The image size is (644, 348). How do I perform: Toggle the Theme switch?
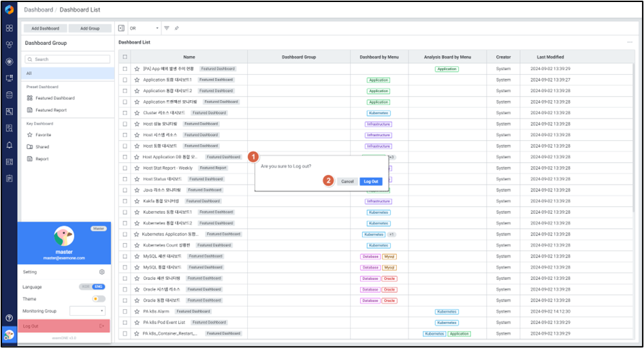[x=98, y=299]
